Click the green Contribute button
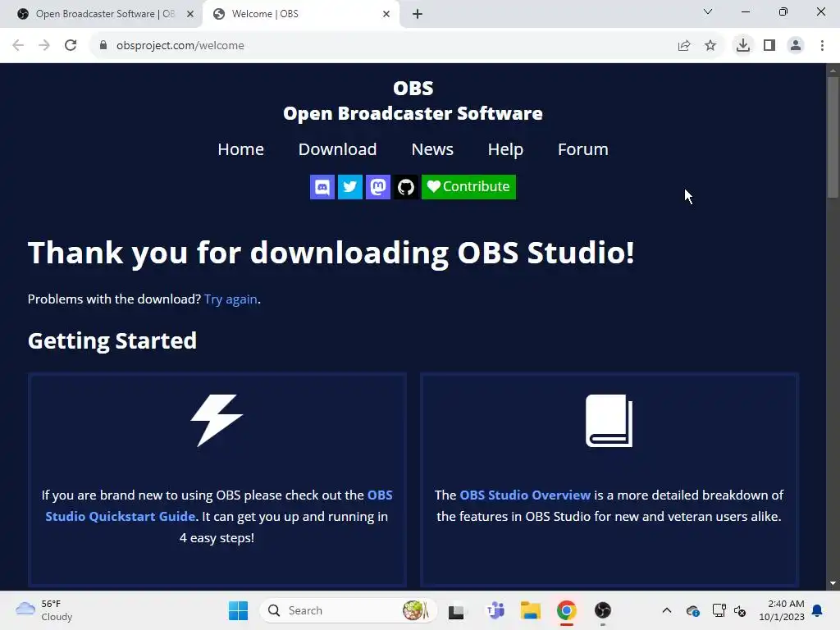840x630 pixels. [x=468, y=187]
